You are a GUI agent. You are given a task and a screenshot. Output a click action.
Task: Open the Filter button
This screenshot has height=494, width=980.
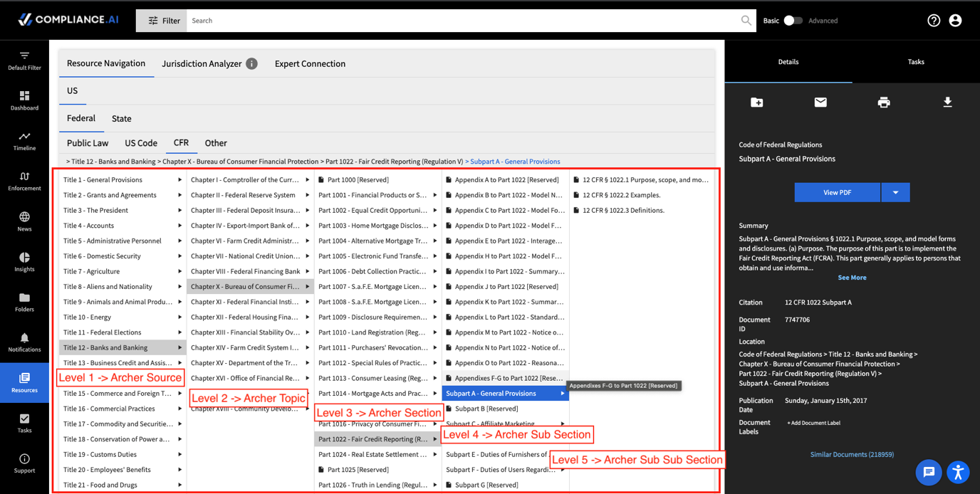(162, 21)
